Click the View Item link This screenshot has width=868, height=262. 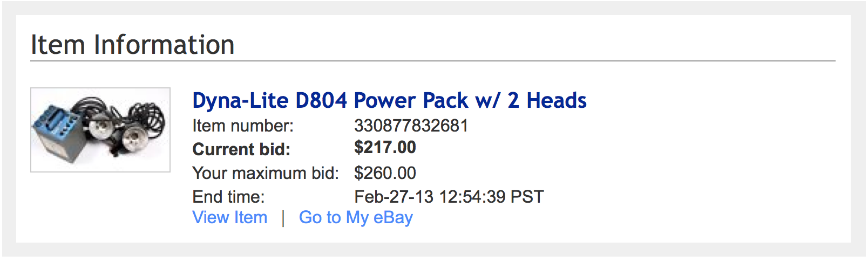230,218
